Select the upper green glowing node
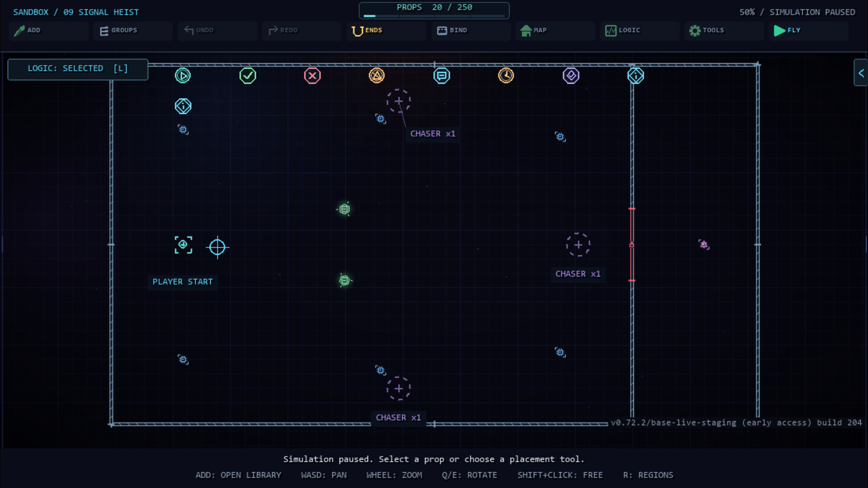The width and height of the screenshot is (868, 488). click(x=344, y=209)
